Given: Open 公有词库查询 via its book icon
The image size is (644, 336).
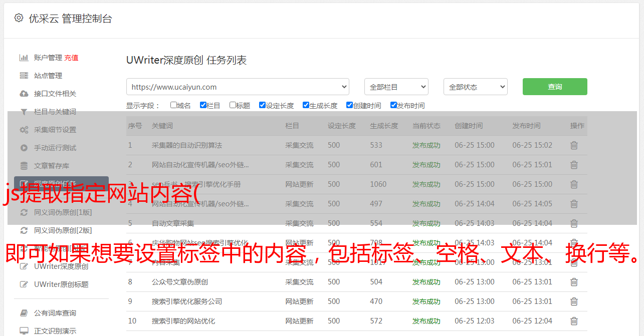Looking at the screenshot, I should coord(24,313).
